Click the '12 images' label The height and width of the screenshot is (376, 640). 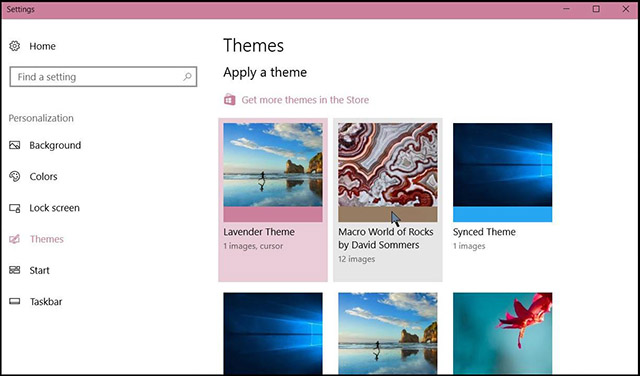coord(356,259)
